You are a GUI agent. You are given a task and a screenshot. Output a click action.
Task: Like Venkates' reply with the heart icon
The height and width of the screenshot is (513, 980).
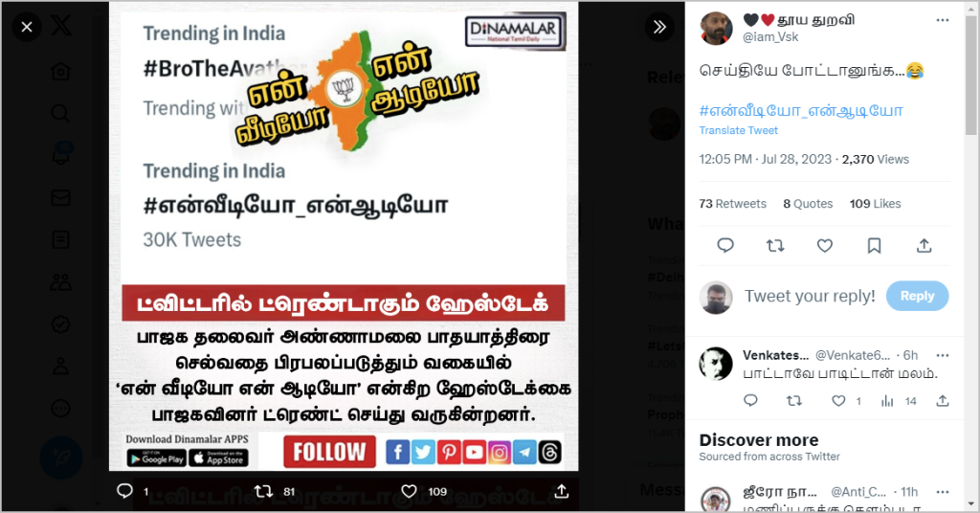click(838, 401)
